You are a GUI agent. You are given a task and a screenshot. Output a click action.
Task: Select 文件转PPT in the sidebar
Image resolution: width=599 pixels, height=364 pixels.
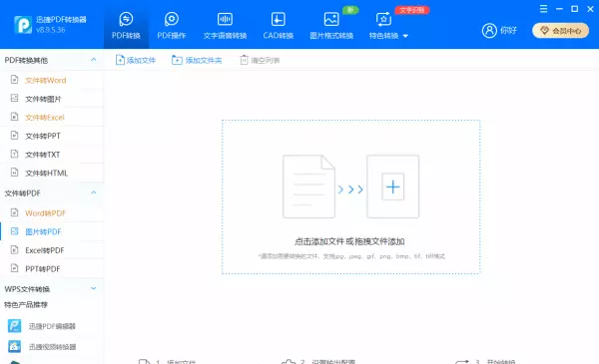tap(52, 136)
